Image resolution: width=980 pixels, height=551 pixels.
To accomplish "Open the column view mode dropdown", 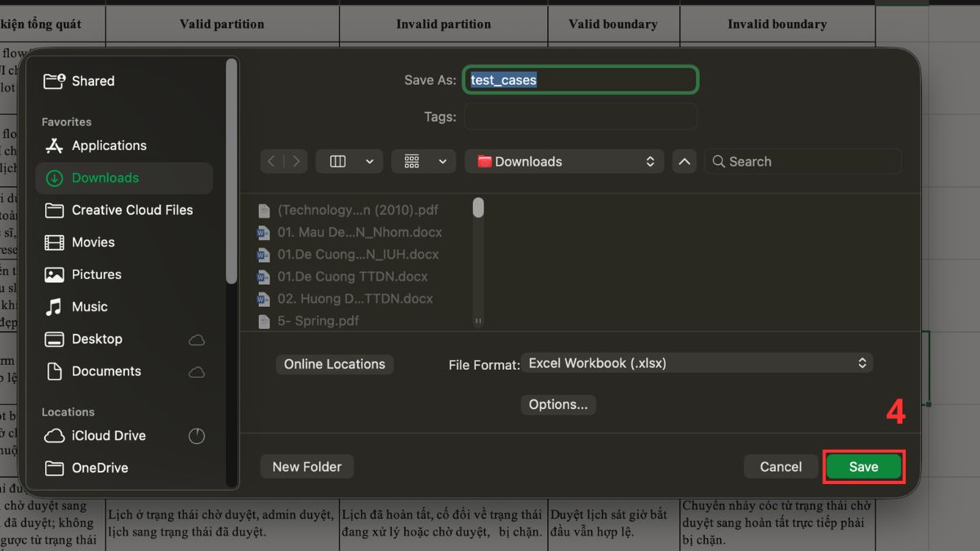I will 350,162.
